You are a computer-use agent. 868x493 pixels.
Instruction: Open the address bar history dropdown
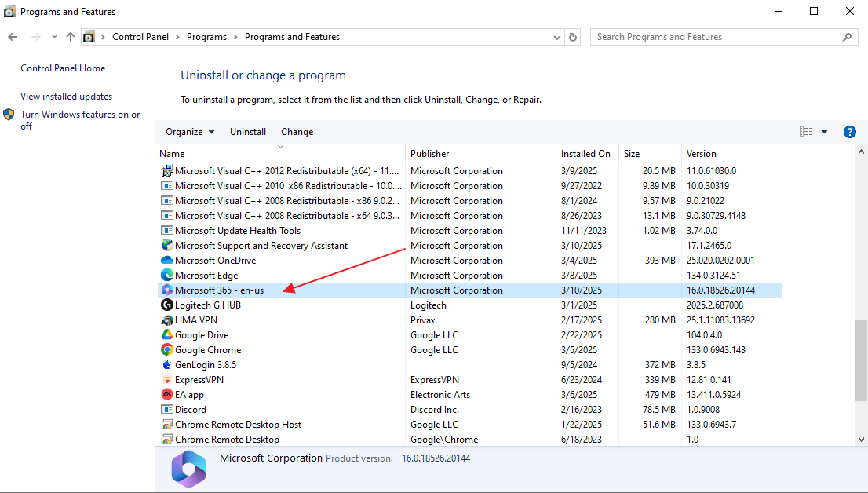click(x=557, y=37)
